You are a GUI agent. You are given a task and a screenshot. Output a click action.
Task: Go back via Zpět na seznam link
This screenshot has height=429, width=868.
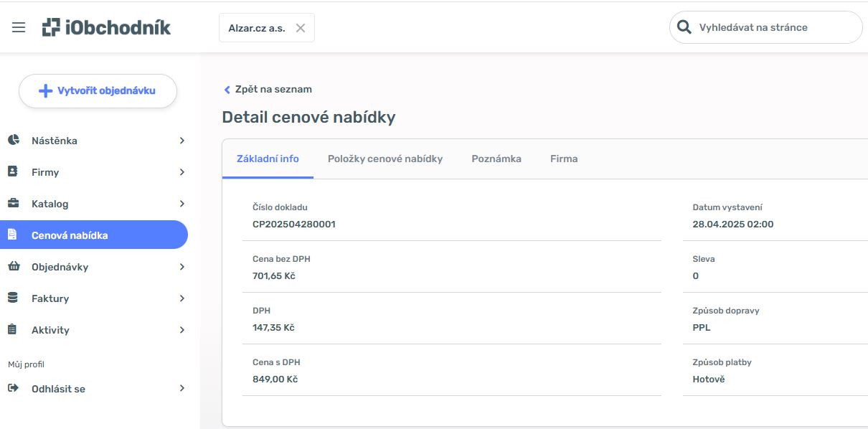[268, 90]
